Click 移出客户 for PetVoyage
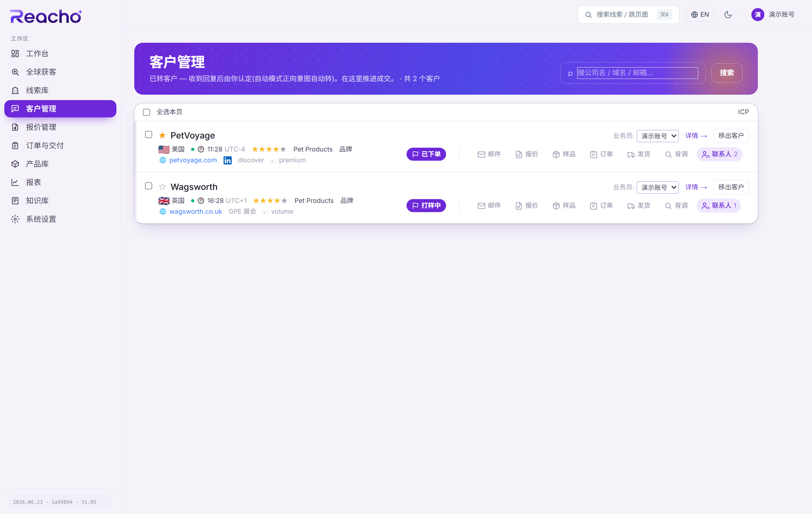The width and height of the screenshot is (812, 514). [731, 136]
